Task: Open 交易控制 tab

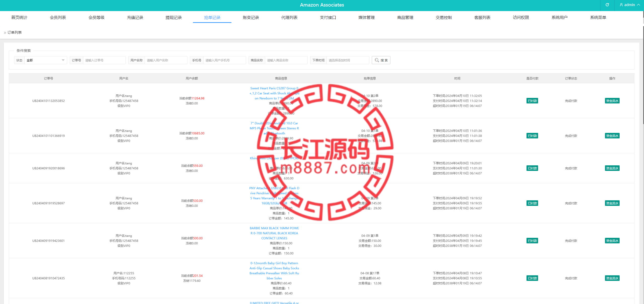Action: click(x=444, y=17)
